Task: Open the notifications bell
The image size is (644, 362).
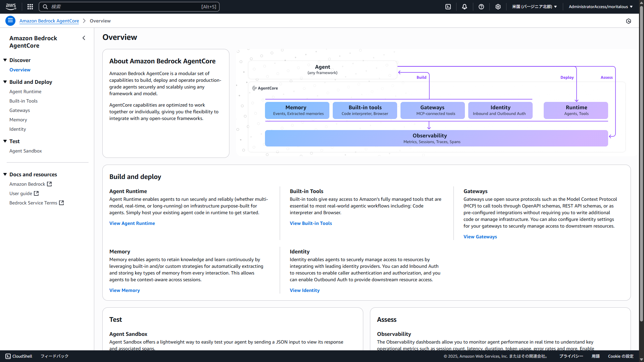Action: tap(465, 7)
